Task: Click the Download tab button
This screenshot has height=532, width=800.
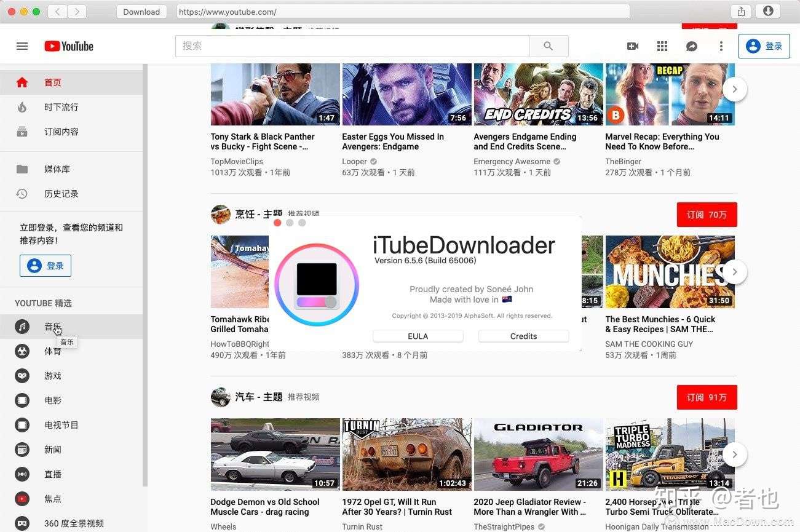Action: pos(141,12)
